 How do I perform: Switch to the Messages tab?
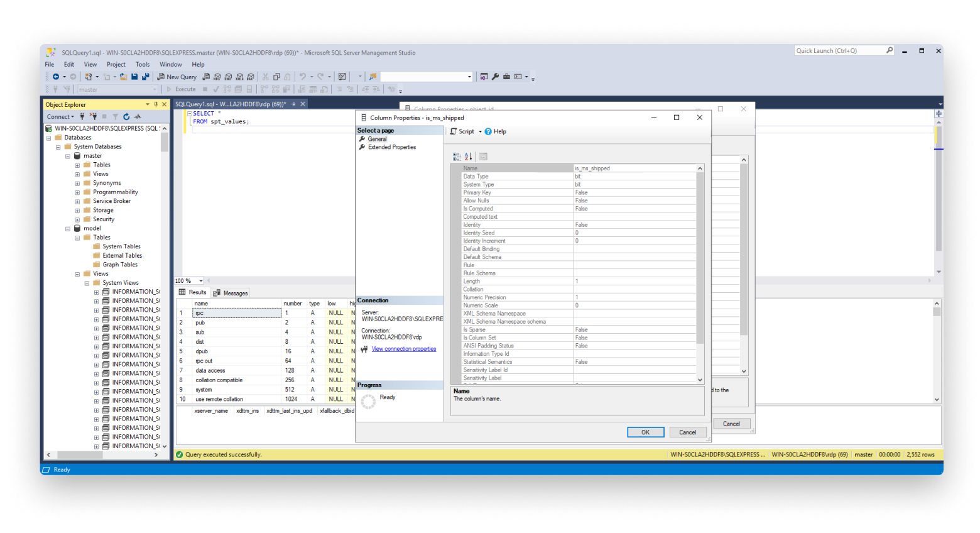point(231,293)
